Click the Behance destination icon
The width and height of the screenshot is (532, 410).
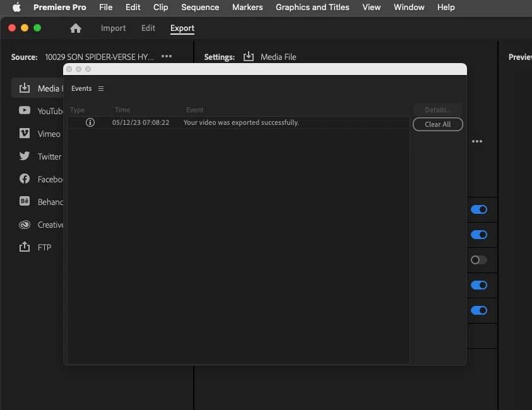tap(25, 201)
